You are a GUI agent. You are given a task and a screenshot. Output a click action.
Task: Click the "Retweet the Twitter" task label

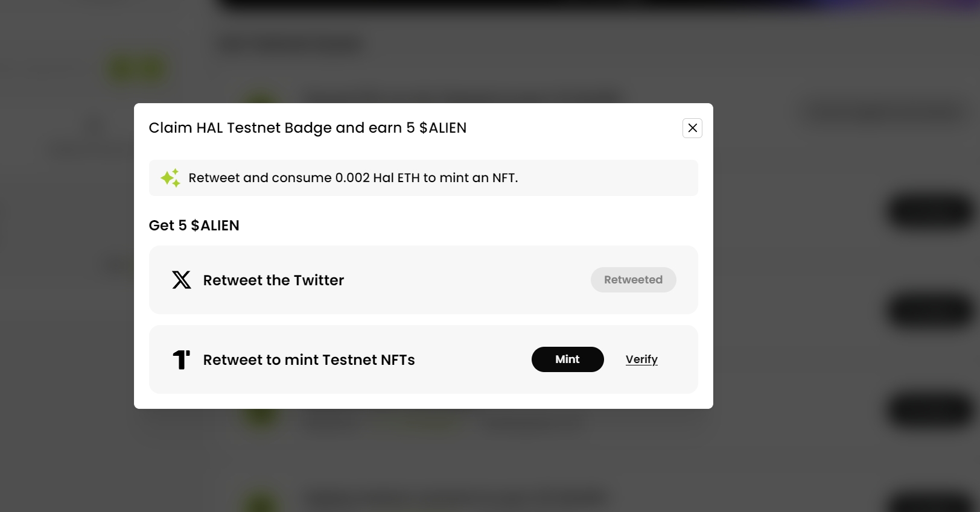tap(273, 280)
